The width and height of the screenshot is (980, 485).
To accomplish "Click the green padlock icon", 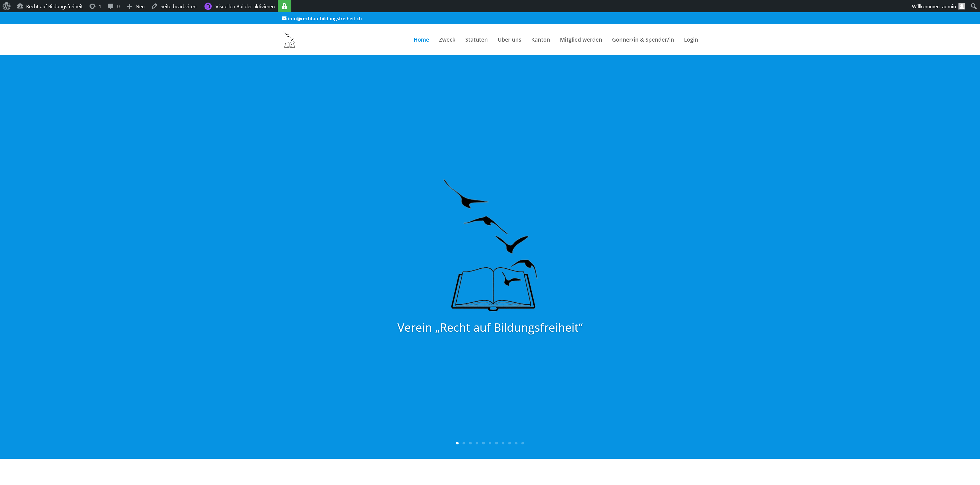I will [x=284, y=6].
